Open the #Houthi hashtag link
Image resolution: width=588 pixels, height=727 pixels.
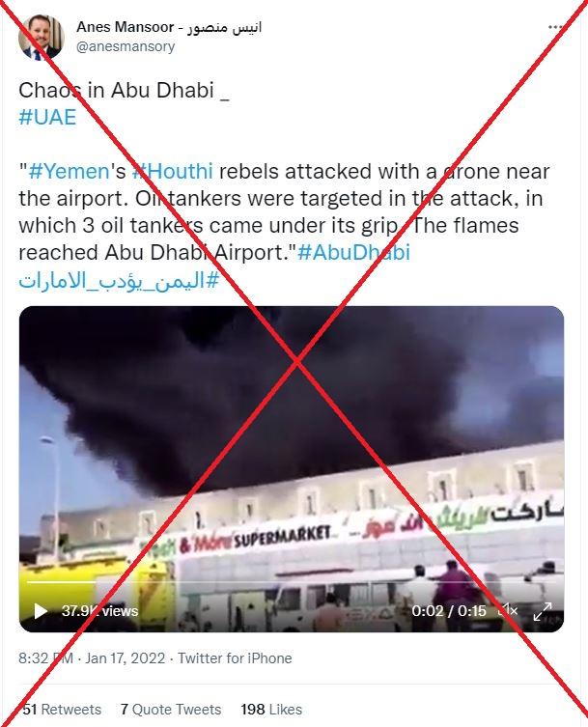coord(173,172)
